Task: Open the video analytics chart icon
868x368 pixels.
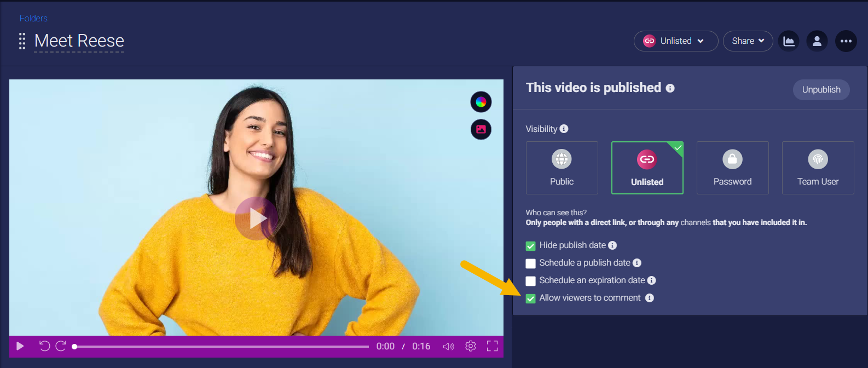Action: click(789, 41)
